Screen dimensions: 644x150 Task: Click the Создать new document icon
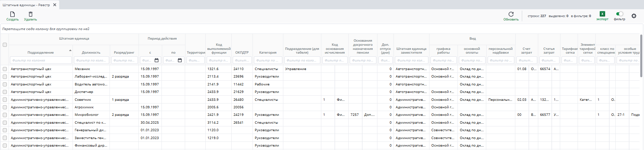12,14
